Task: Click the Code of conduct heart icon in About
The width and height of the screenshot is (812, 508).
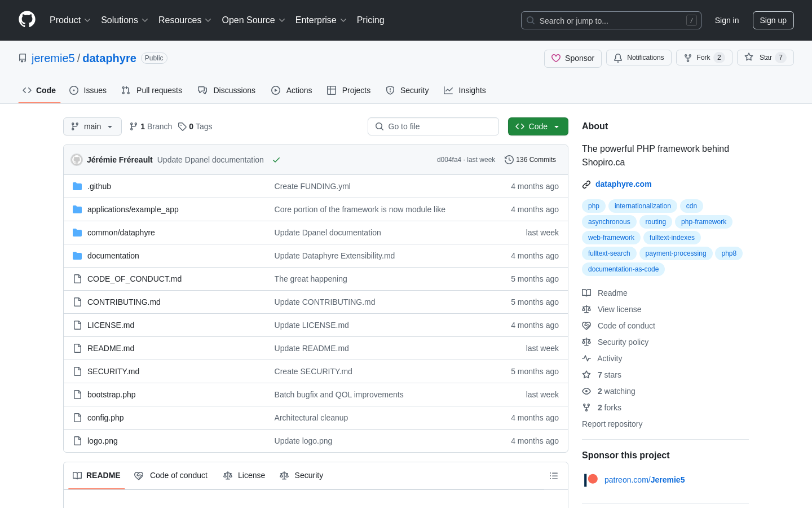Action: 586,326
